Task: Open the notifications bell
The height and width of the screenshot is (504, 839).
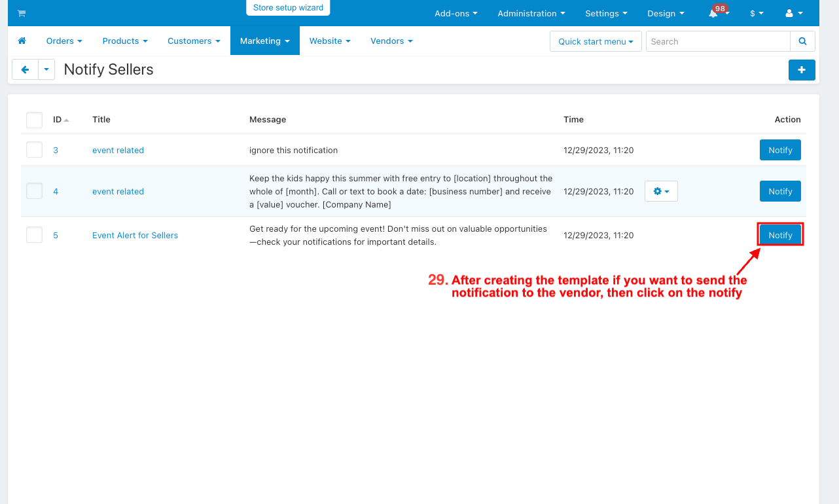Action: point(713,13)
